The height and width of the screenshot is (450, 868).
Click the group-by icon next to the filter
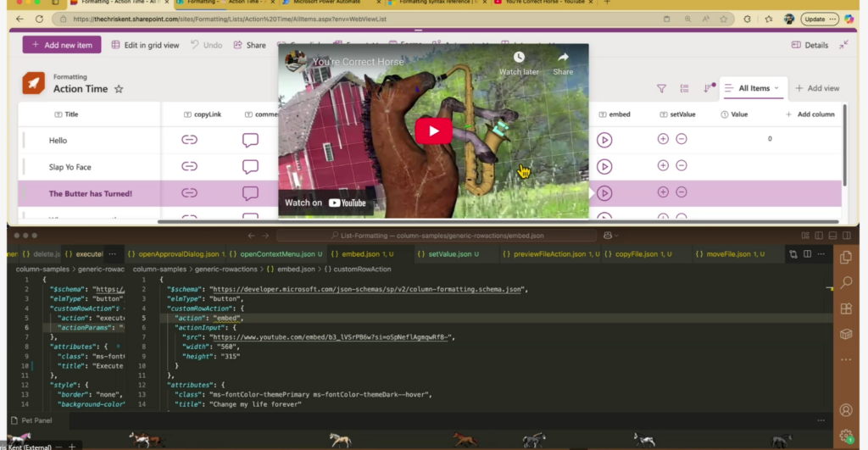tap(685, 89)
